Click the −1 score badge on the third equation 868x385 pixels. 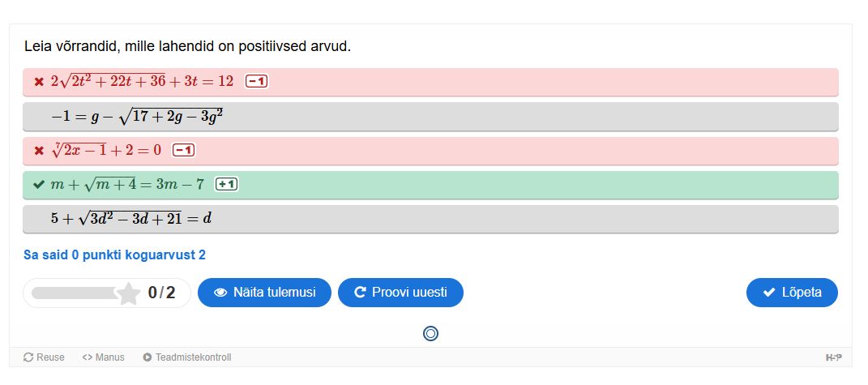[183, 151]
